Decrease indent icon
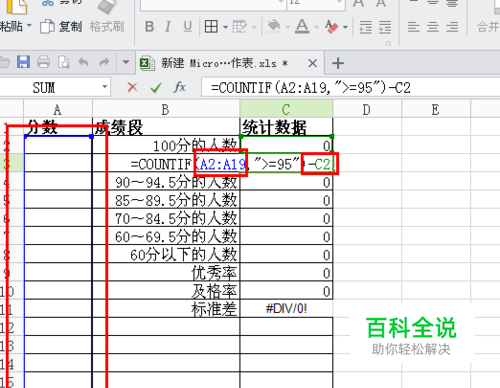The image size is (500, 388). pos(366,27)
